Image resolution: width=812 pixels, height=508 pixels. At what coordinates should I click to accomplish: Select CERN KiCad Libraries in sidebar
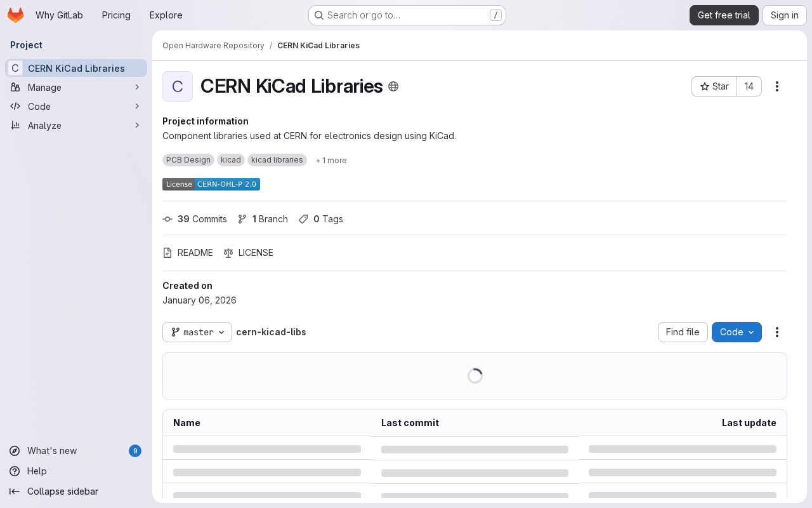coord(76,68)
